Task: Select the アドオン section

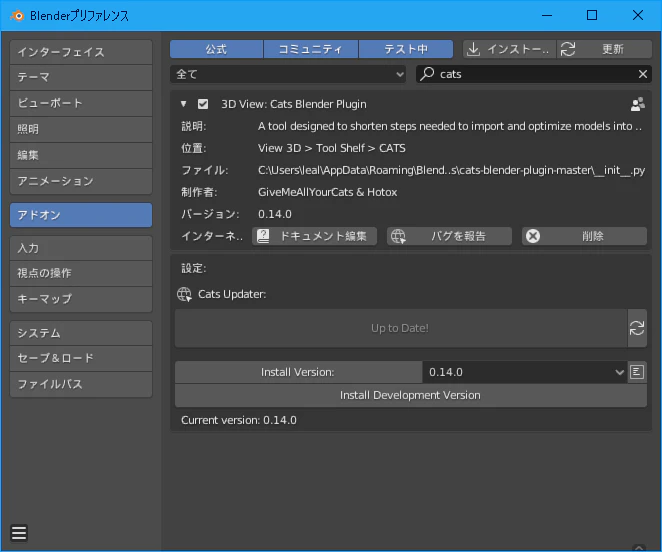Action: pos(81,215)
